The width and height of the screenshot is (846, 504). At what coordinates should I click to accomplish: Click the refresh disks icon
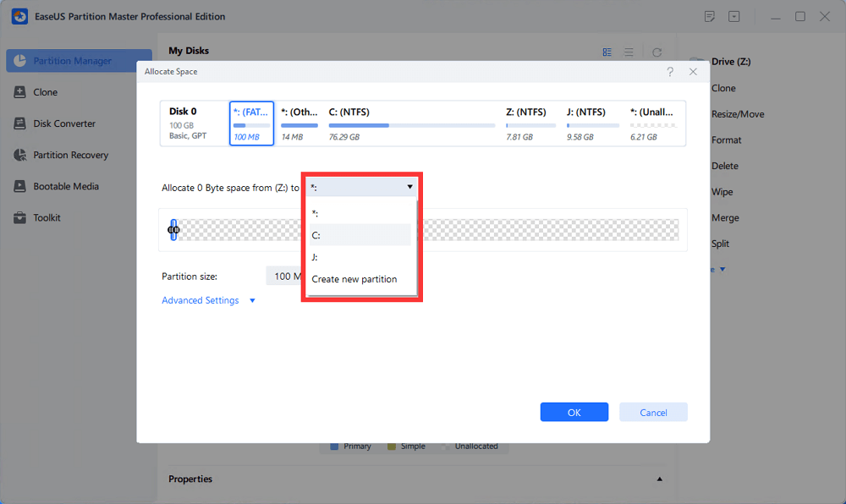point(656,52)
